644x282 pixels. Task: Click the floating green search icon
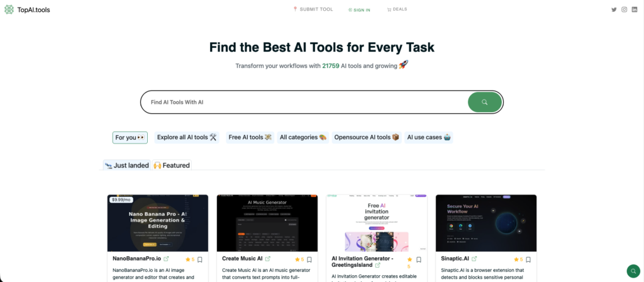tap(633, 271)
